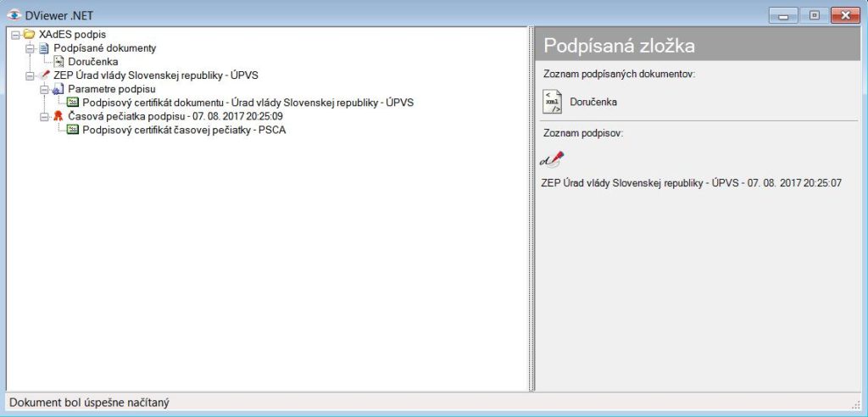Click the ZEP signature pen icon in tree
The width and height of the screenshot is (868, 417).
44,75
